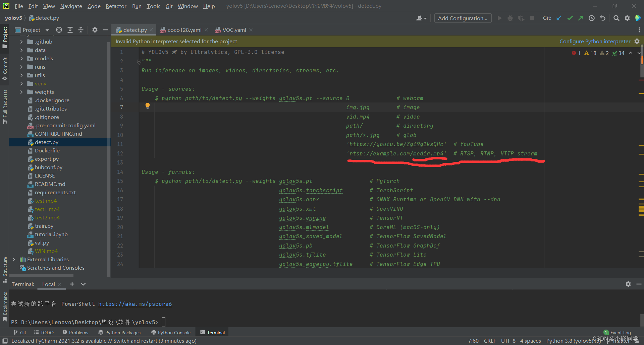Fold the docstring at line 2
The image size is (644, 345).
click(x=139, y=62)
